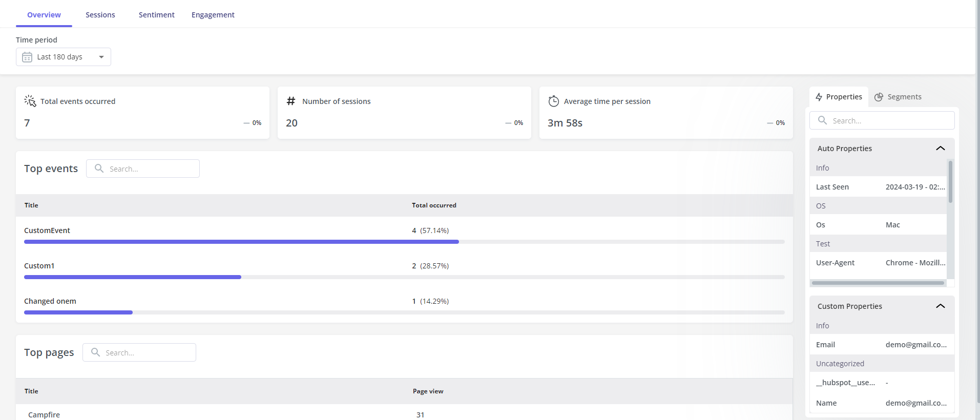Click the Auto Properties horizontal scrollbar
Screen dimensions: 980x420
pos(878,283)
